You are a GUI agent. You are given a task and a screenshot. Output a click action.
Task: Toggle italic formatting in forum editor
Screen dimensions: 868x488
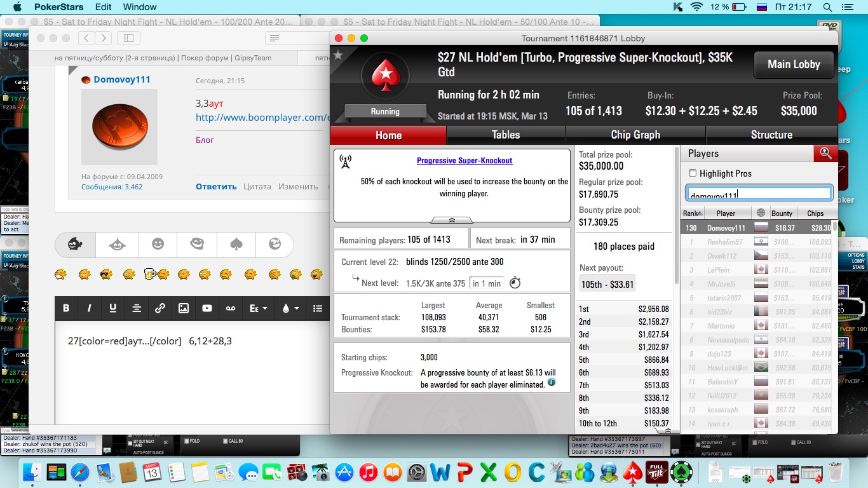click(90, 308)
